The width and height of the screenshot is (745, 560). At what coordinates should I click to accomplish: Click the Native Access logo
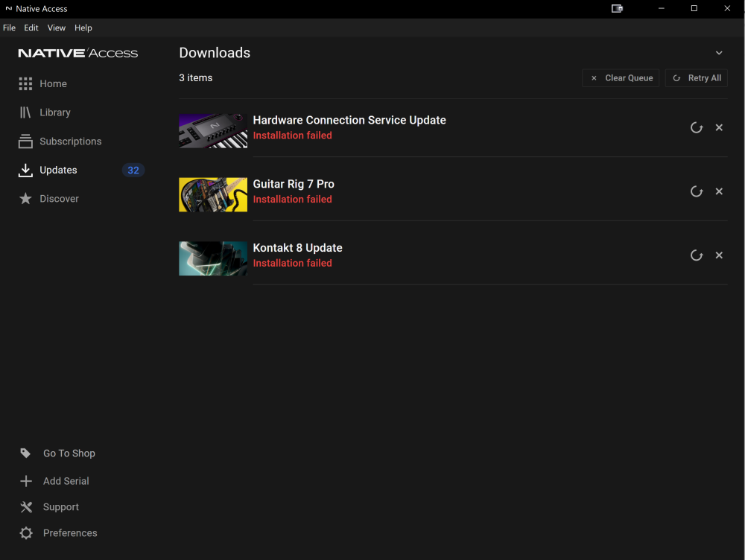78,53
